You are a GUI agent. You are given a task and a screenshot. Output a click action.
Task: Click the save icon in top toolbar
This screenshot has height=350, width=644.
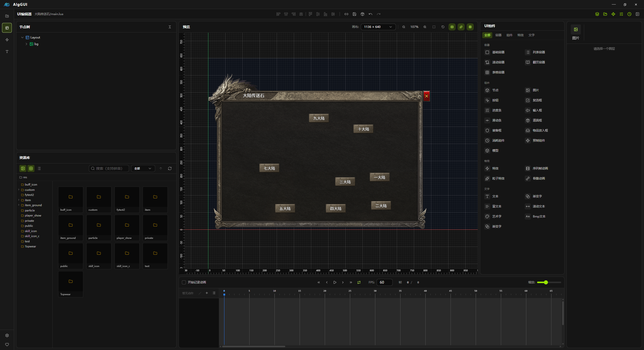tap(354, 14)
